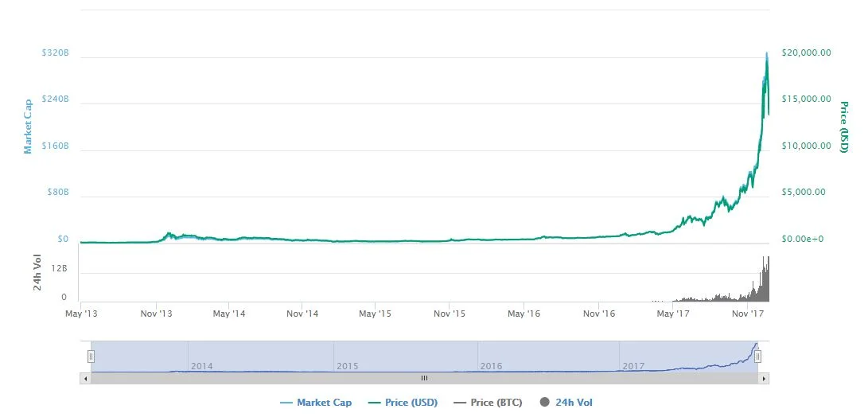Click the Nov '13 x-axis label
Screen dimensions: 868x417
pos(156,314)
